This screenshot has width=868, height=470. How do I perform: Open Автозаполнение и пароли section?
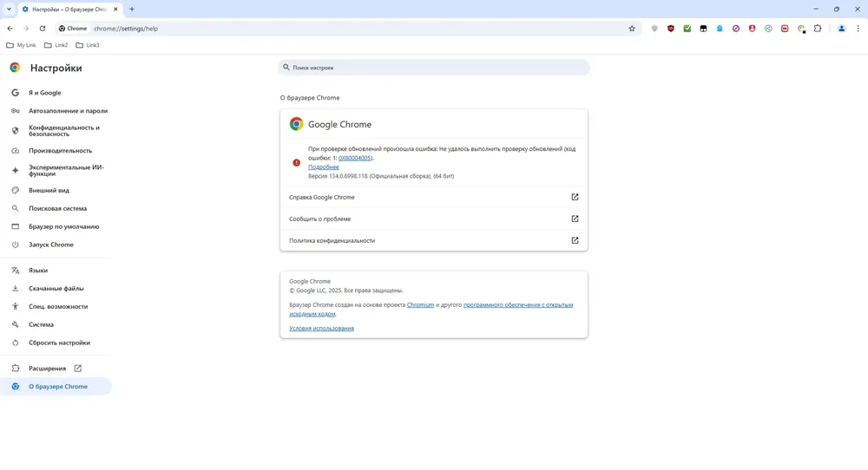(x=56, y=111)
